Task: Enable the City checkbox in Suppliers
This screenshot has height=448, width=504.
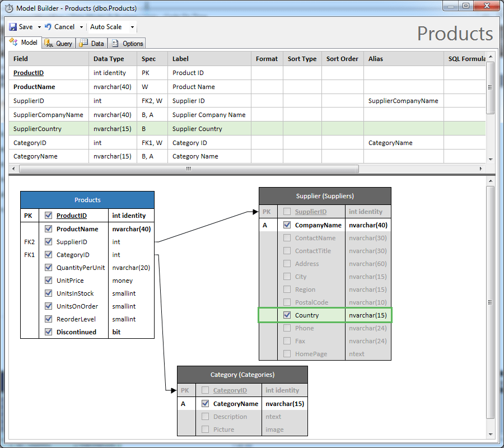Action: [x=287, y=277]
